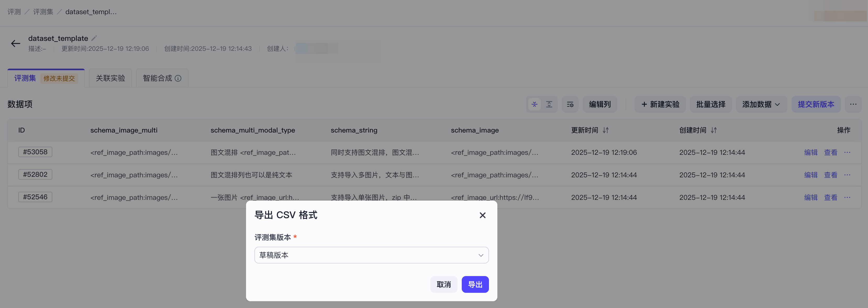Open the more options menu next to 提交新版本
This screenshot has width=868, height=308.
[x=853, y=104]
